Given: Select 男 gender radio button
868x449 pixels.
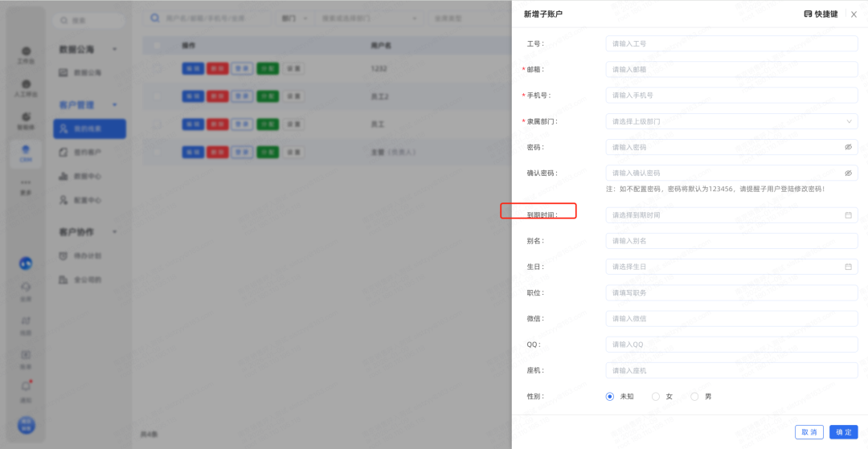Looking at the screenshot, I should pyautogui.click(x=695, y=397).
